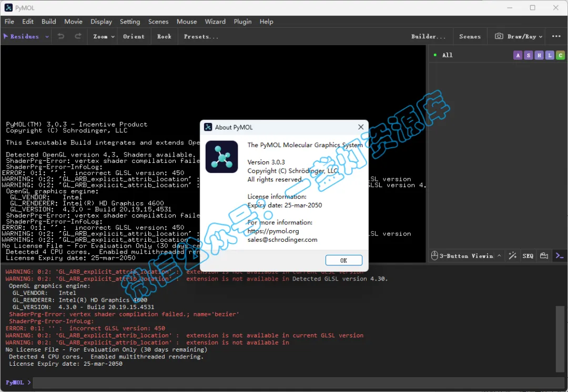
Task: Open the Plugin menu
Action: tap(242, 22)
